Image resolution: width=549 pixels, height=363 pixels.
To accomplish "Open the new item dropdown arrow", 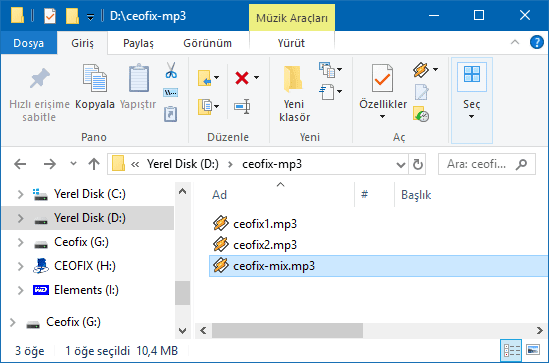I will click(340, 70).
